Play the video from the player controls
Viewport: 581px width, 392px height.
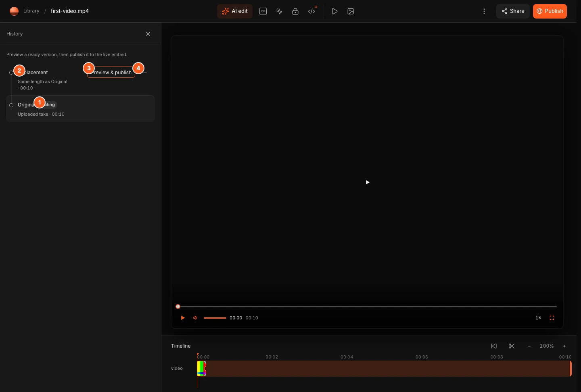pyautogui.click(x=183, y=318)
